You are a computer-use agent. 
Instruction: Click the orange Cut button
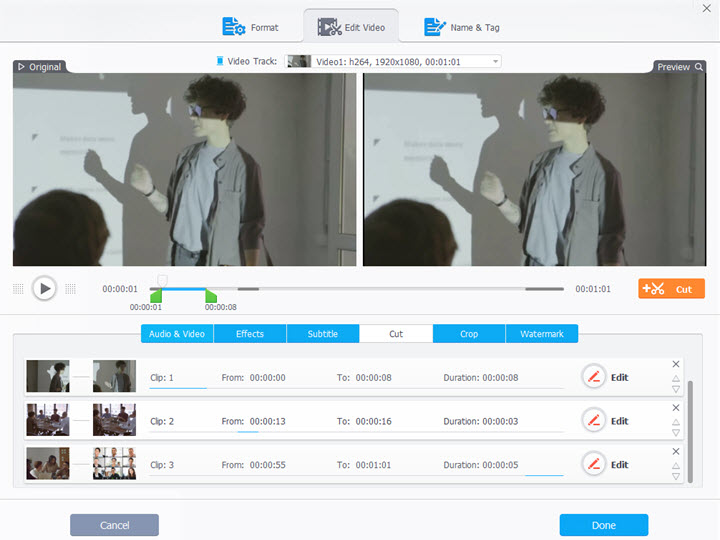[671, 289]
